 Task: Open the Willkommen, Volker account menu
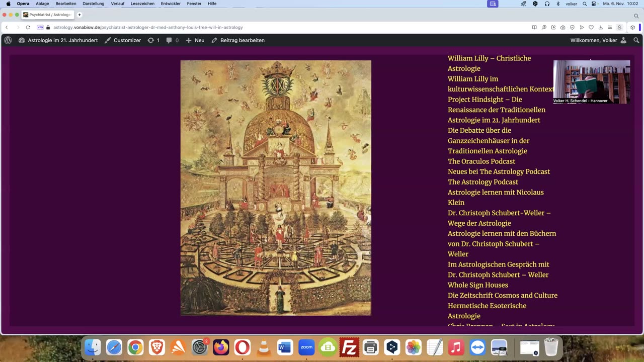(598, 40)
